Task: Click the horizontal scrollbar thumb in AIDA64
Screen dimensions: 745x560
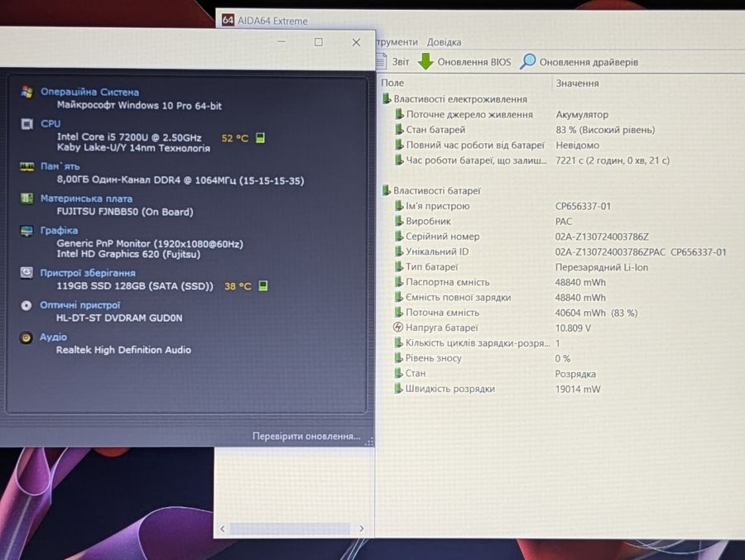Action: click(290, 529)
